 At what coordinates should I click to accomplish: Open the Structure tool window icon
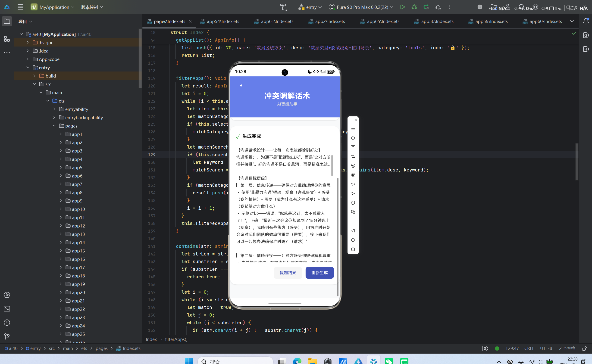coord(7,39)
